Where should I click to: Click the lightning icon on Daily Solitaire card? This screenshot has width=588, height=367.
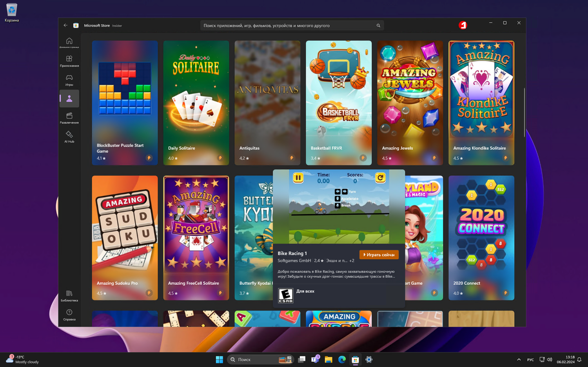pyautogui.click(x=220, y=158)
